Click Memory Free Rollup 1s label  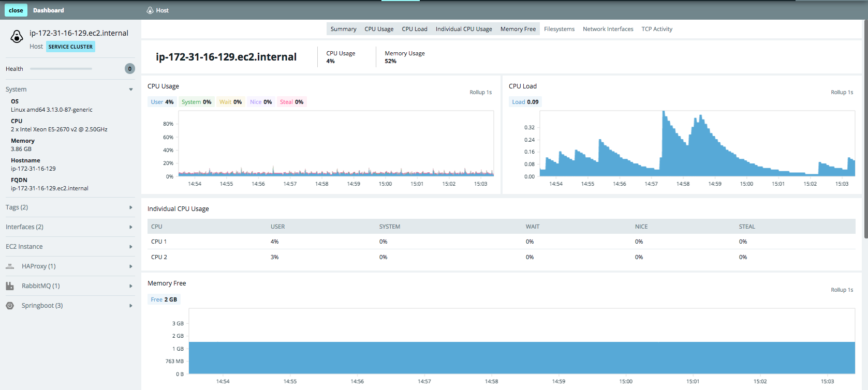point(842,290)
